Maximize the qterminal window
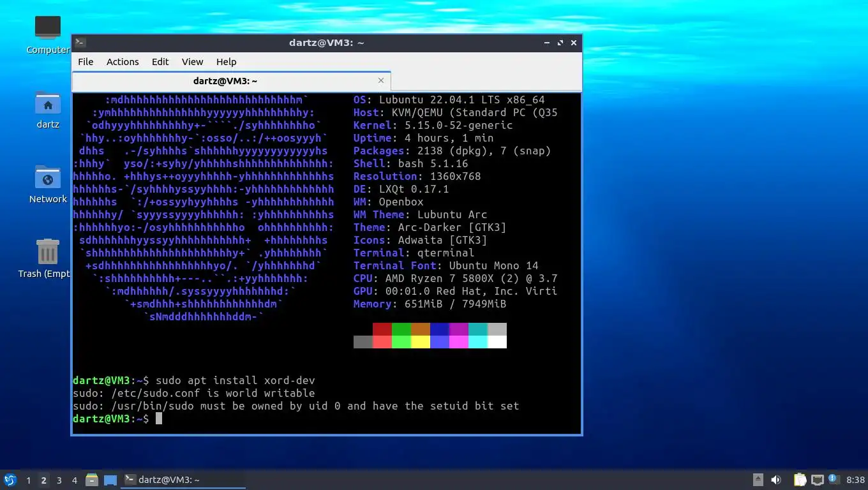Image resolution: width=868 pixels, height=490 pixels. [x=560, y=43]
